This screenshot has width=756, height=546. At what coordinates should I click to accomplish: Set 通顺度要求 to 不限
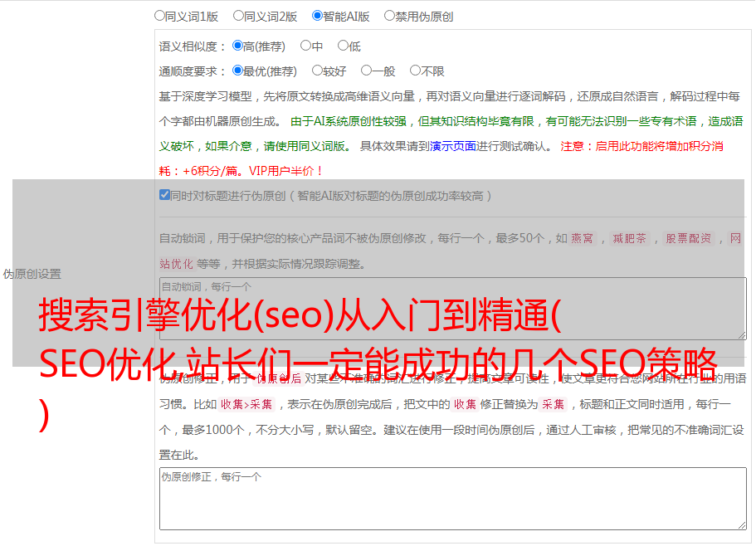415,71
